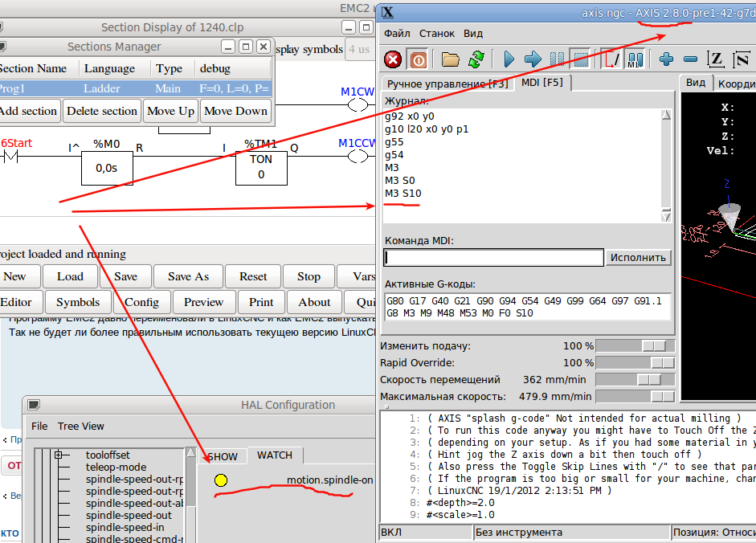Click the Reset button
Image resolution: width=756 pixels, height=543 pixels.
(252, 276)
